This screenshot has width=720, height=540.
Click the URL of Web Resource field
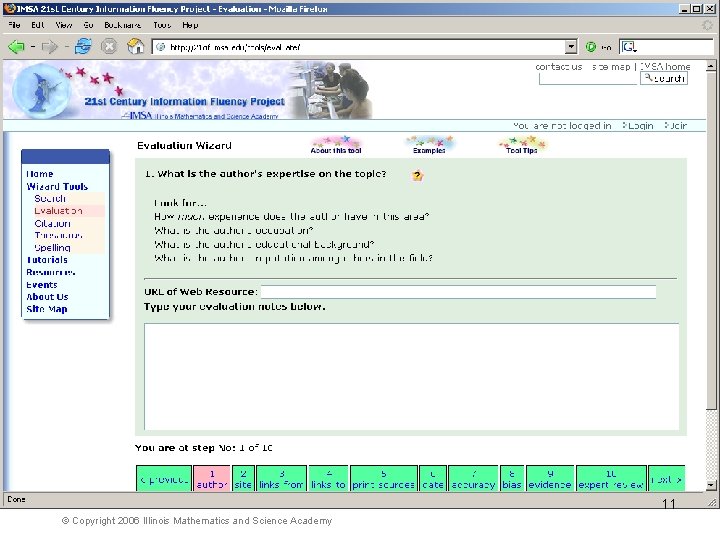point(458,292)
